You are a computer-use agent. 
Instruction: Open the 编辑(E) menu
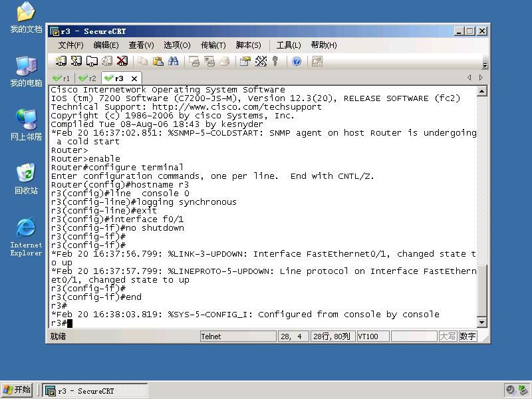point(106,45)
